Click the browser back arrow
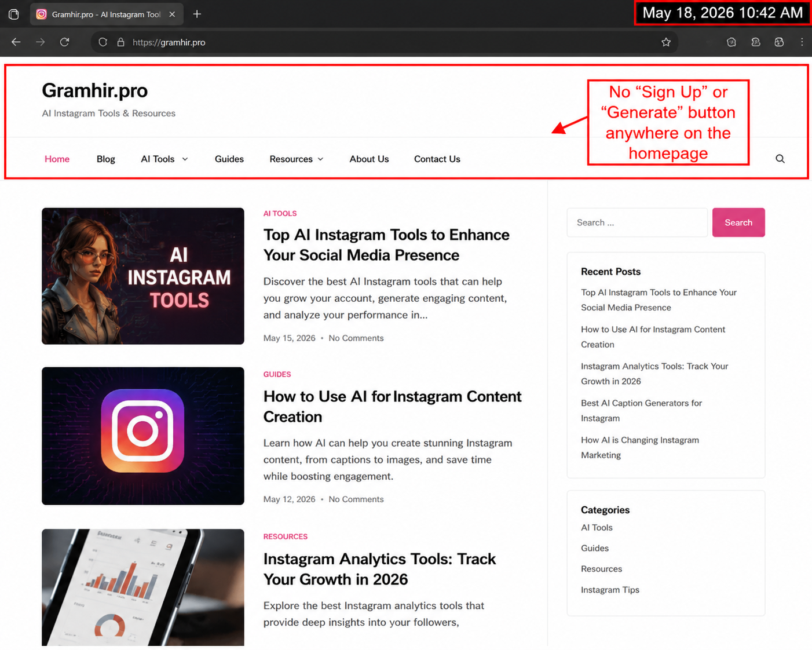This screenshot has height=650, width=812. pyautogui.click(x=16, y=42)
